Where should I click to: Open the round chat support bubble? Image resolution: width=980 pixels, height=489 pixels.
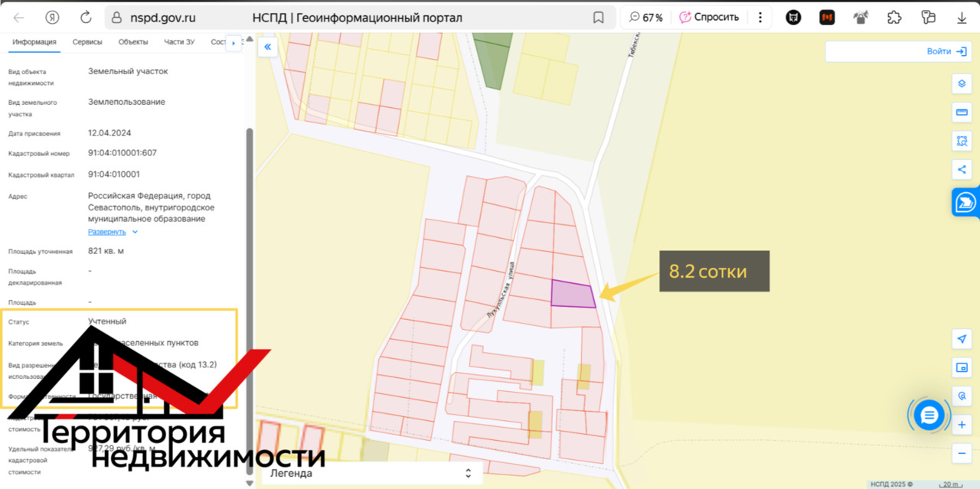click(929, 416)
